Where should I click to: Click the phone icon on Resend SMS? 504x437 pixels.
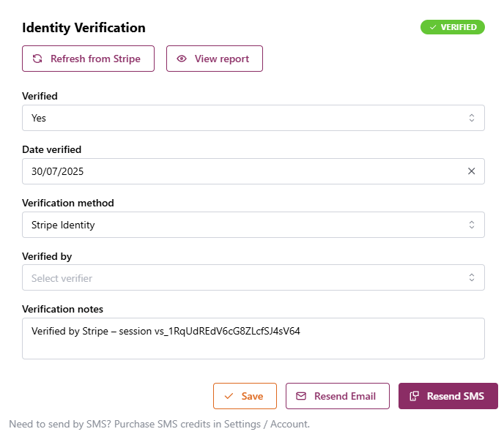[x=414, y=396]
